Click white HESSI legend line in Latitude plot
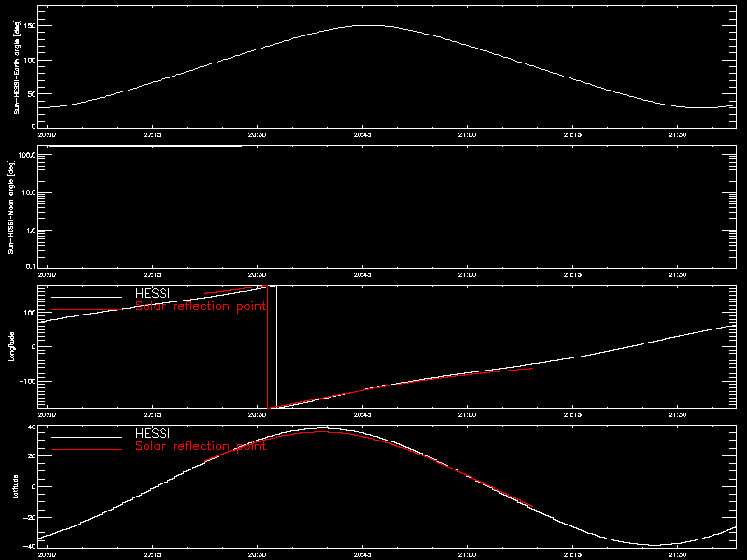Viewport: 747px width, 560px height. pyautogui.click(x=87, y=437)
